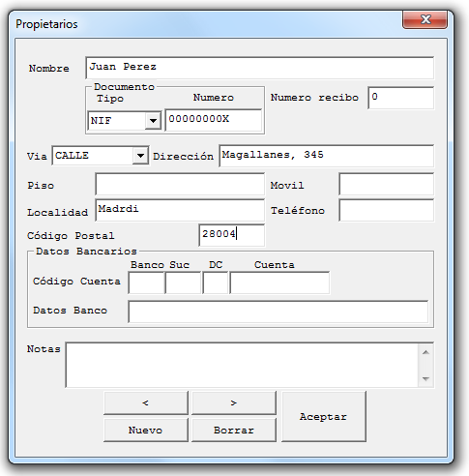
Task: Click the Aceptar button
Action: (x=324, y=416)
